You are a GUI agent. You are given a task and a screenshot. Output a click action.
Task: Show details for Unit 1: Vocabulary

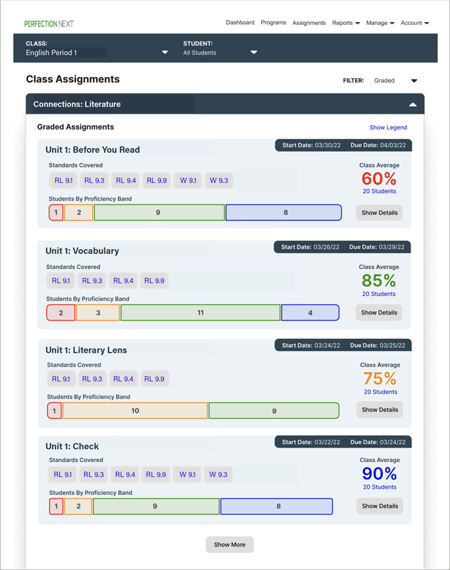(x=379, y=313)
